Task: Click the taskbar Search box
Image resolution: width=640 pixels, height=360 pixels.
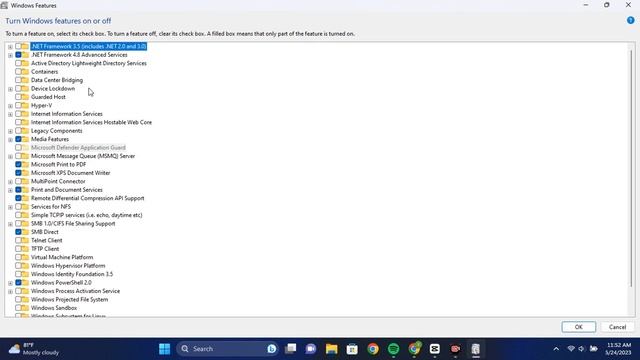Action: (x=227, y=349)
